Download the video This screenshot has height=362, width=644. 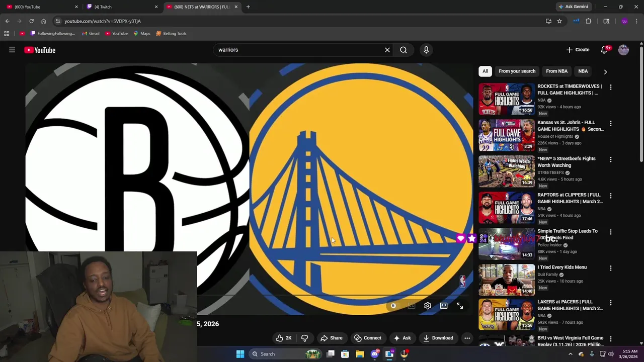pos(438,338)
